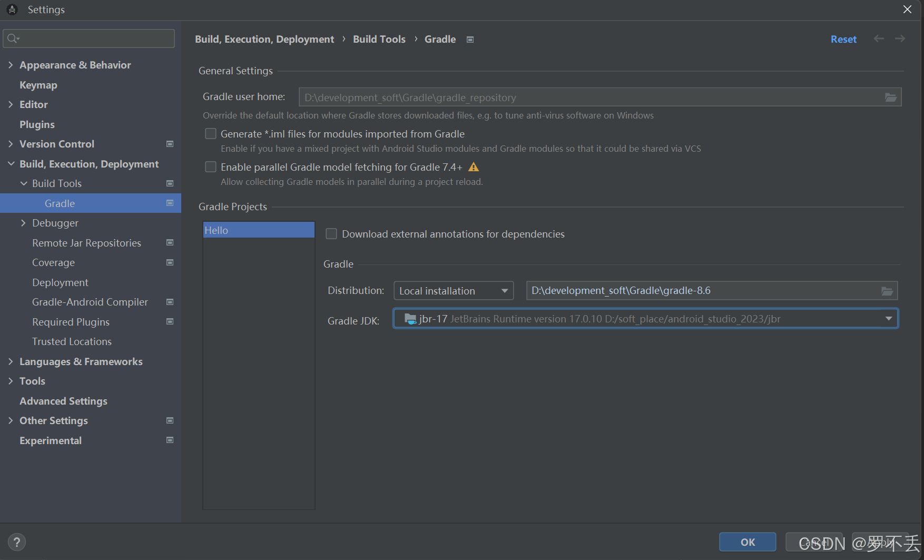Viewport: 924px width, 560px height.
Task: Click the Help question mark icon
Action: [17, 542]
